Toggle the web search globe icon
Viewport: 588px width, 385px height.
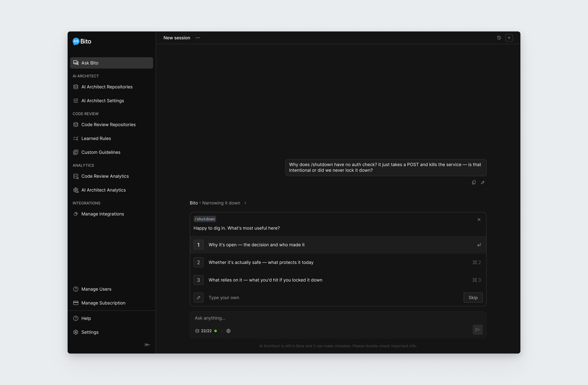229,331
